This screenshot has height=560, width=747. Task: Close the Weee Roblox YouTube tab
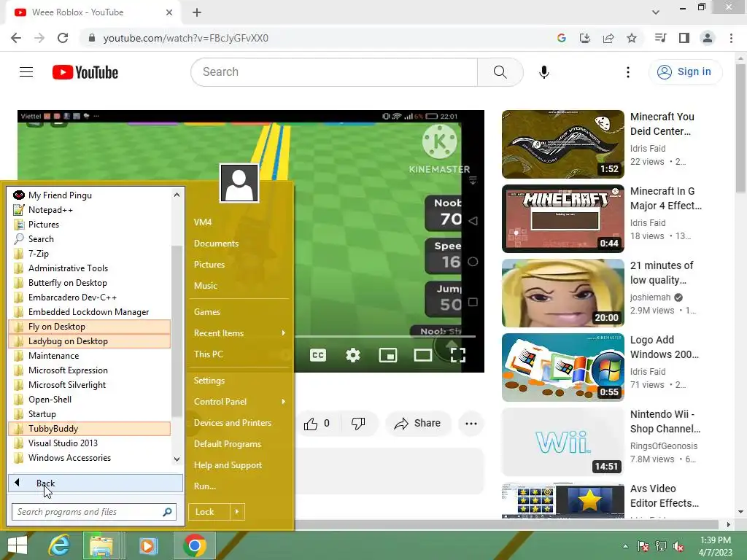click(169, 12)
